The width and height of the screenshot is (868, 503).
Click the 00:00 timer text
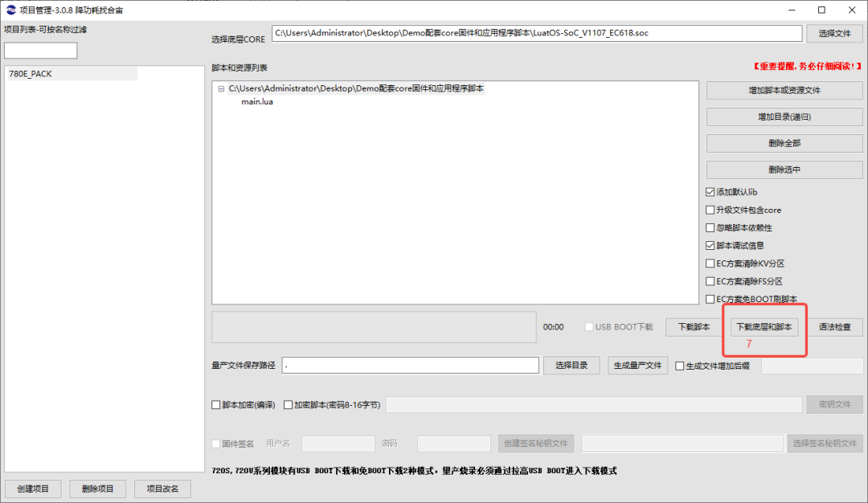(553, 327)
